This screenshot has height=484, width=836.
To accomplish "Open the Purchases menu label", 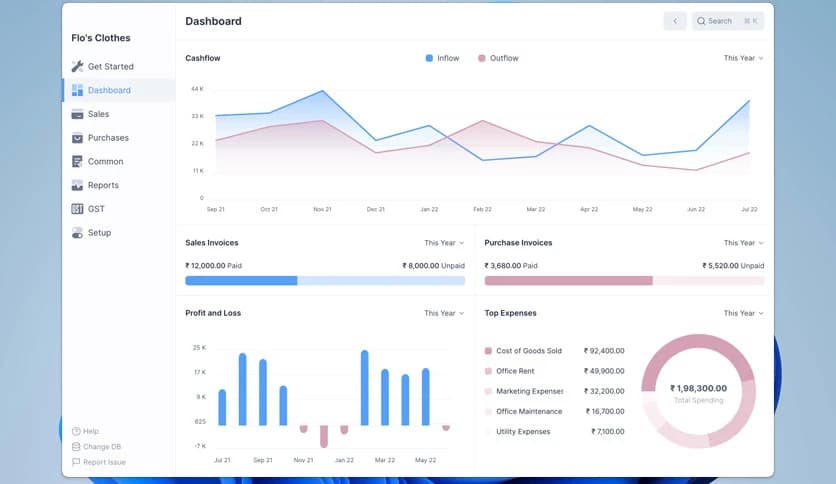I will [108, 138].
